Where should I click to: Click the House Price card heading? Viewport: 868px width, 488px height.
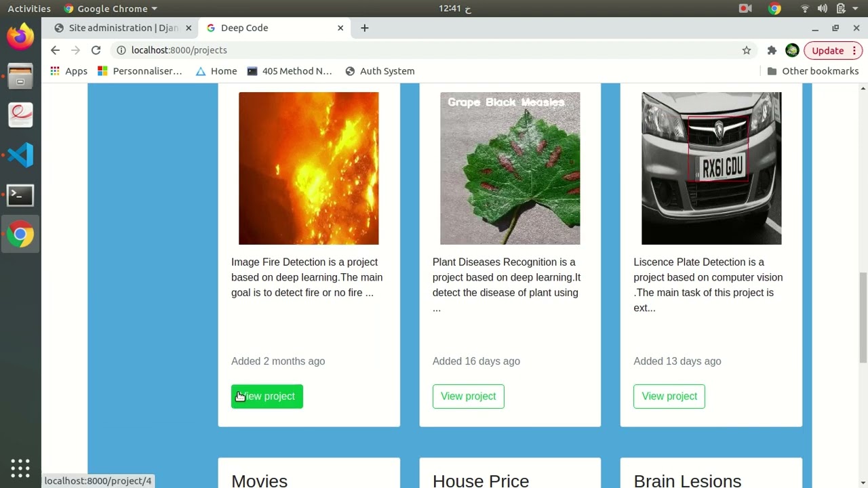coord(481,481)
